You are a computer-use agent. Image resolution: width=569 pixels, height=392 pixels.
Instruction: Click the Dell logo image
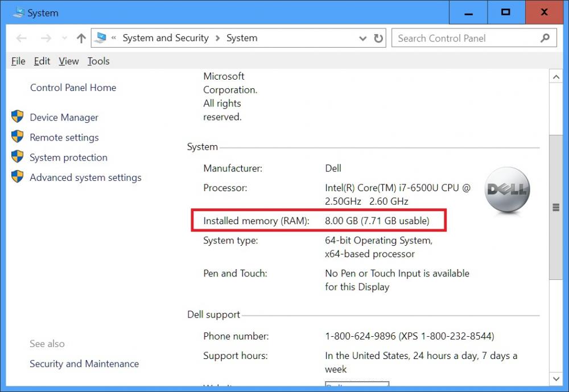508,190
